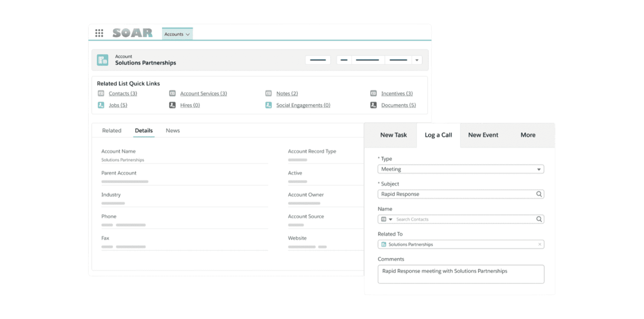The image size is (644, 319).
Task: Click the Solutions Partnerships account building icon
Action: [103, 60]
